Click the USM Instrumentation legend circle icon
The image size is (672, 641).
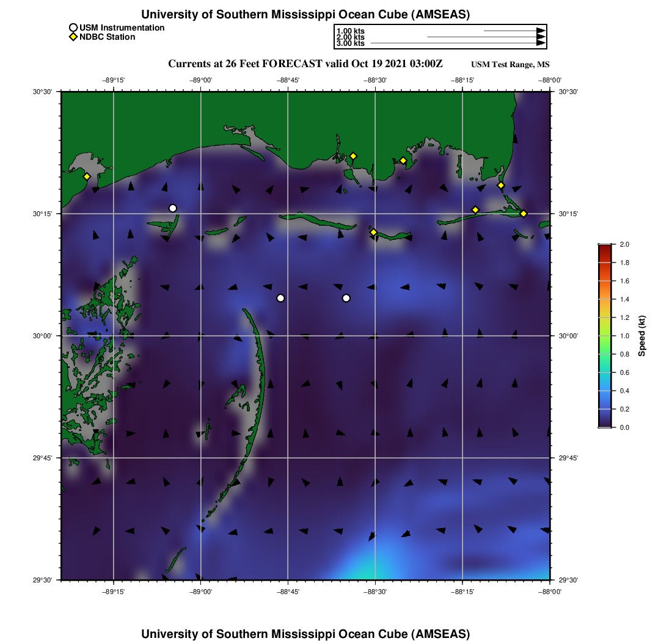(x=73, y=27)
